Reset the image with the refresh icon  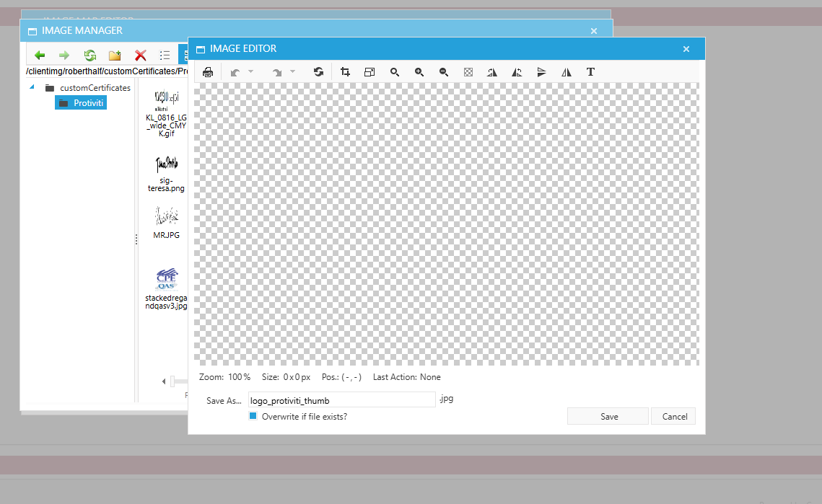pyautogui.click(x=318, y=72)
